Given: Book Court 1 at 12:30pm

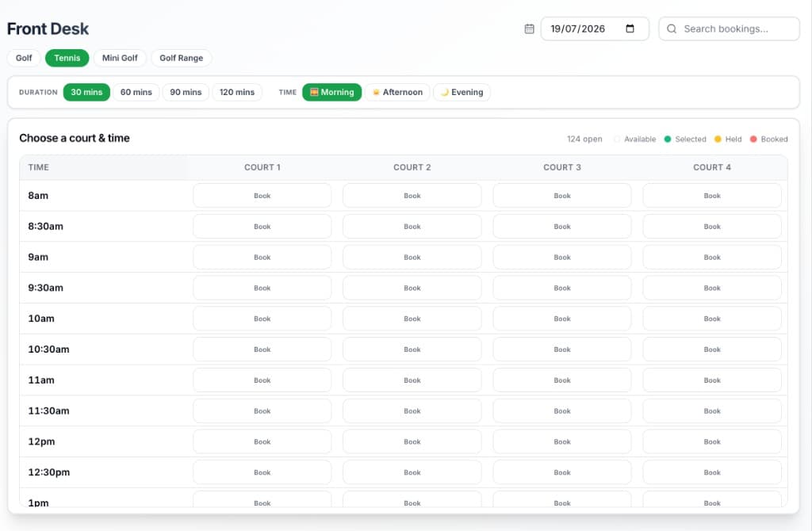Looking at the screenshot, I should [262, 472].
